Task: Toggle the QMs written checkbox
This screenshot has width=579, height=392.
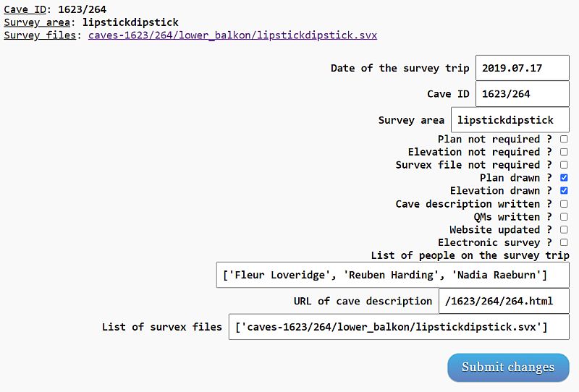Action: pyautogui.click(x=564, y=217)
